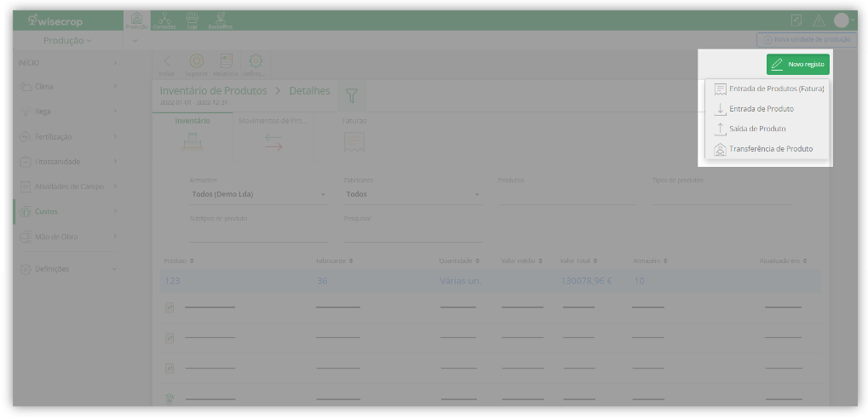The image size is (868, 418).
Task: Click Inventário de Produtos breadcrumb link
Action: tap(213, 91)
